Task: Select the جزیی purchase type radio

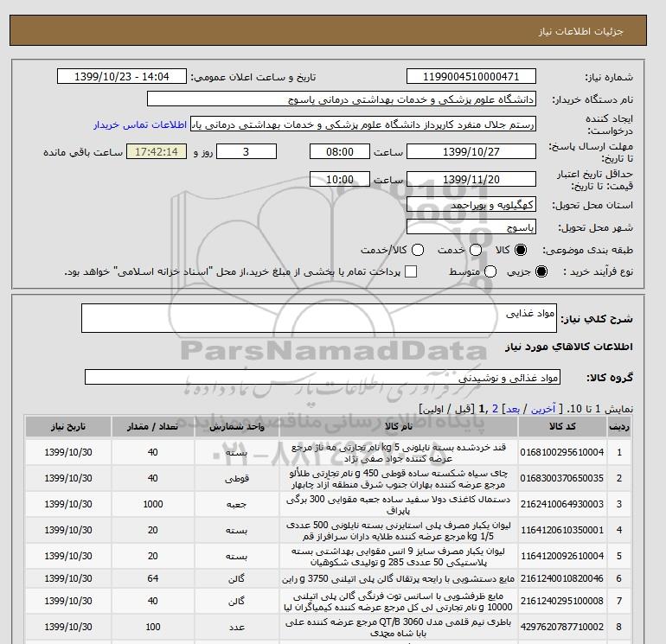Action: (541, 271)
